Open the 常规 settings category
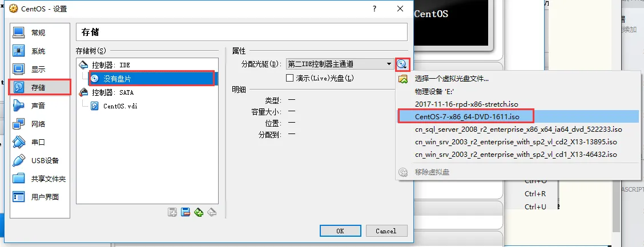The height and width of the screenshot is (247, 644). [x=40, y=33]
